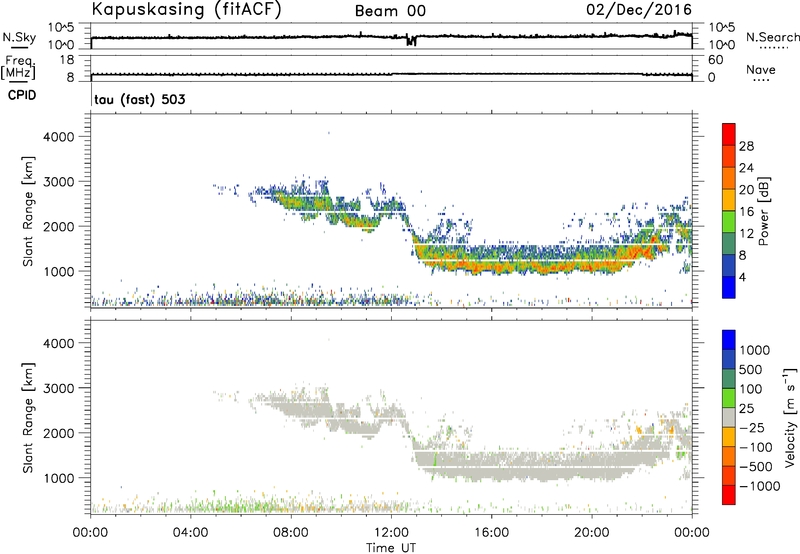Click the yellow swatch near 16 dB on the power colorbar

729,199
